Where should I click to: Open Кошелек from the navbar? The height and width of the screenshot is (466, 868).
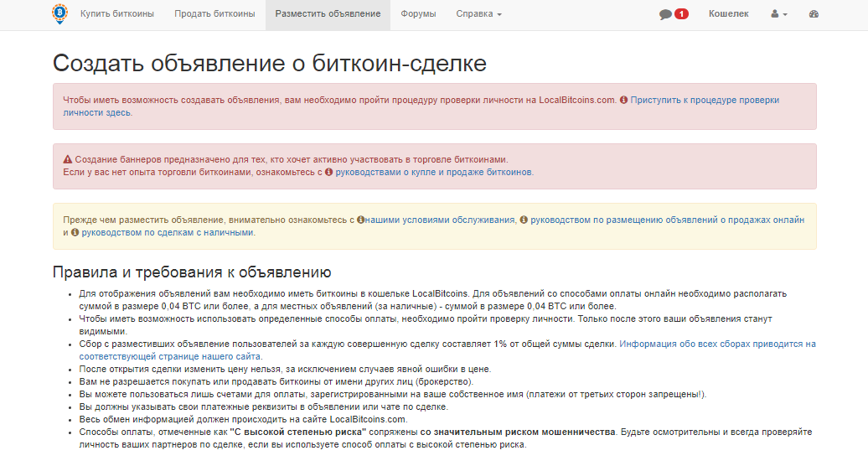coord(729,14)
